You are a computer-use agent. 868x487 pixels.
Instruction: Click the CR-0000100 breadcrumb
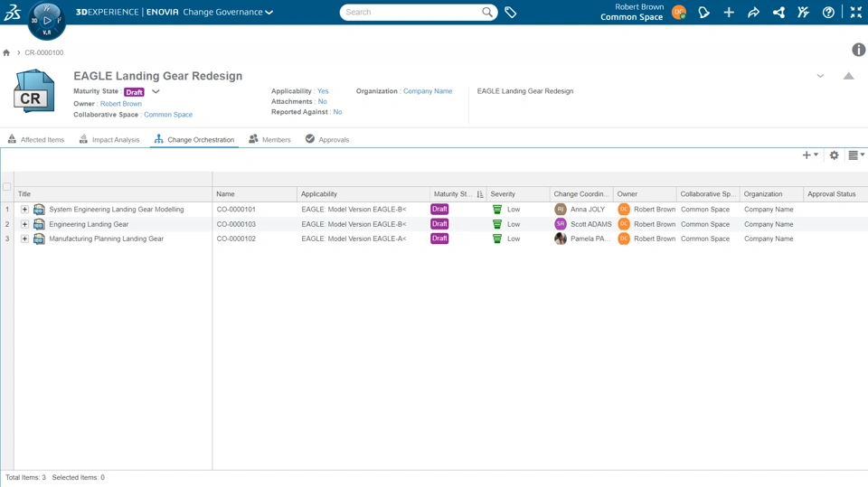coord(43,52)
